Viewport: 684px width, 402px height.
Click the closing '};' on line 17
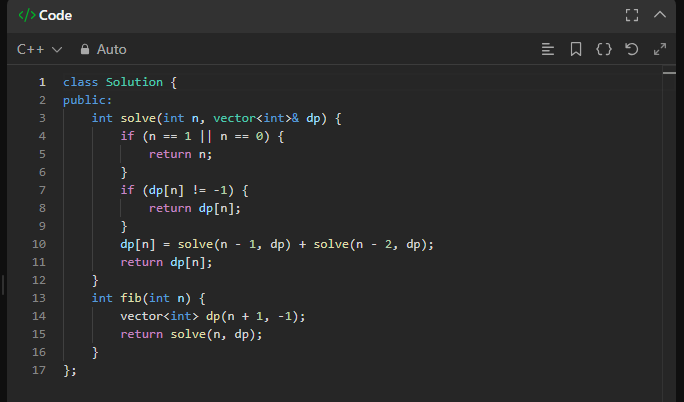click(70, 371)
